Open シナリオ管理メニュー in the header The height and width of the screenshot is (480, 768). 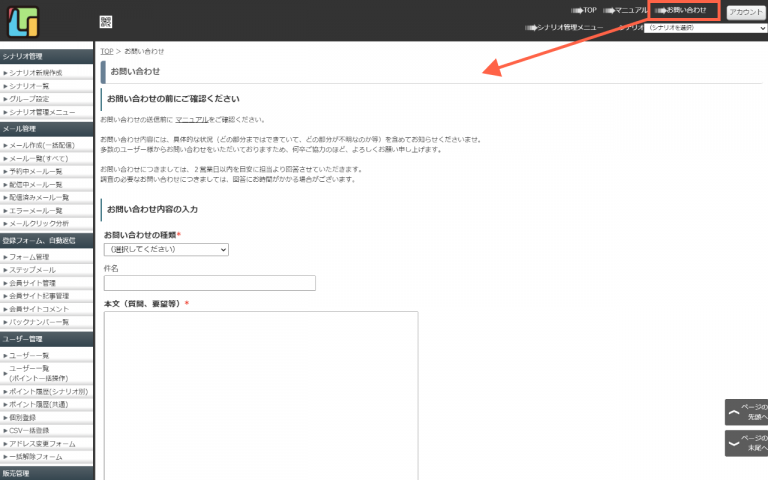coord(568,28)
